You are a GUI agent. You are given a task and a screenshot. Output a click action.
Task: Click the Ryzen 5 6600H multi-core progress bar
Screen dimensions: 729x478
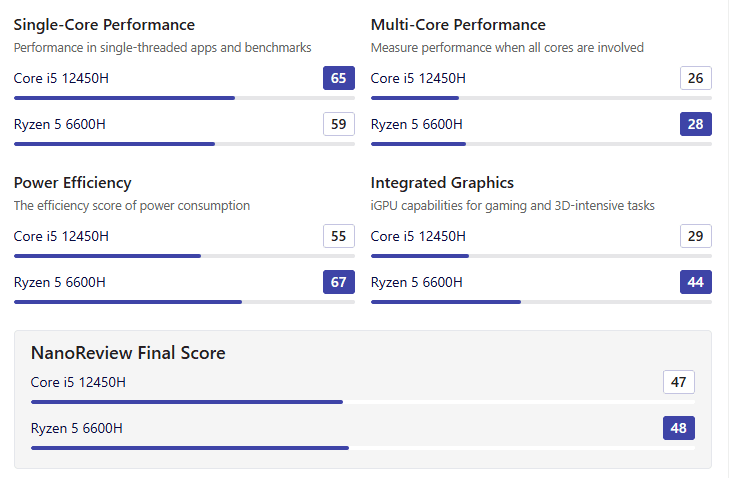tap(541, 144)
